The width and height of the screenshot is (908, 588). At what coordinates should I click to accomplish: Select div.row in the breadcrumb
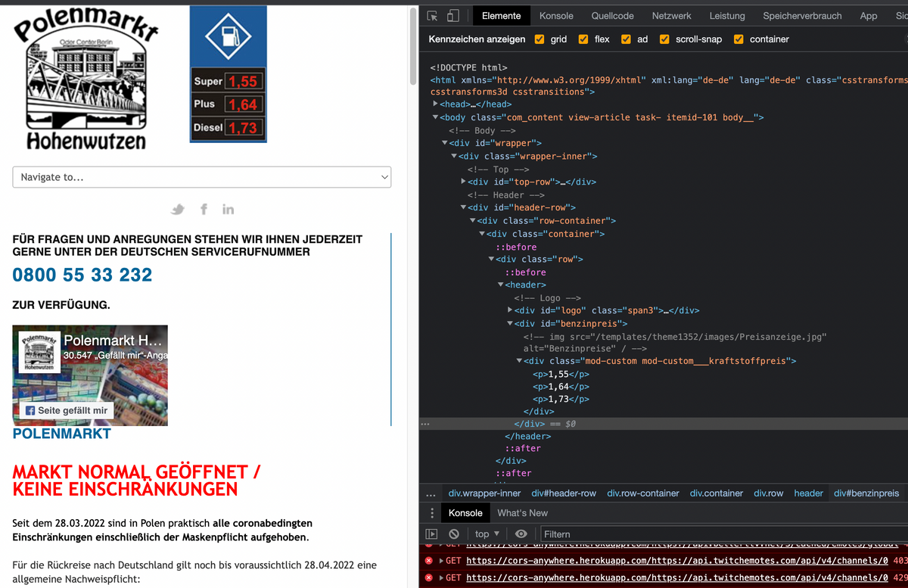click(769, 493)
